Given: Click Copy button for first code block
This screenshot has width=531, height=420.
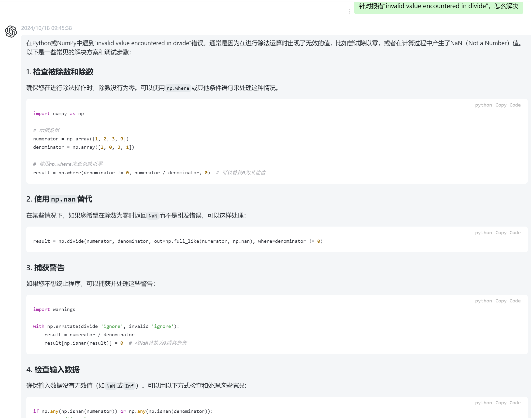Looking at the screenshot, I should point(501,105).
